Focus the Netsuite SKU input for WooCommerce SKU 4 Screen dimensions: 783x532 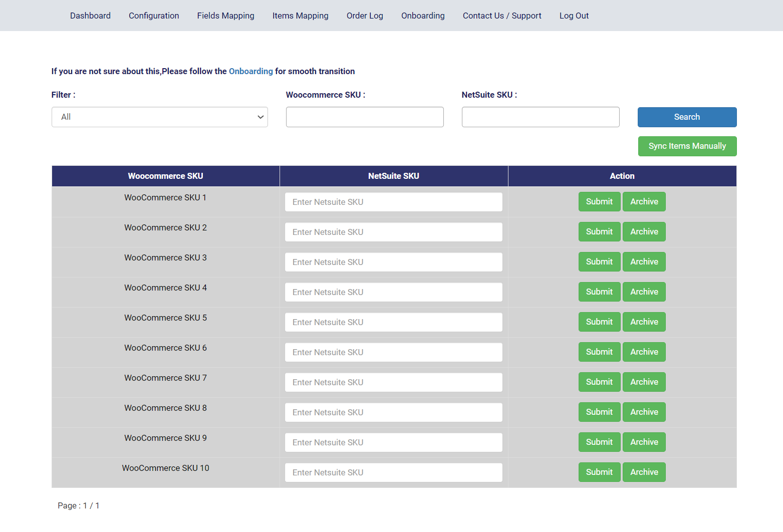(x=394, y=292)
